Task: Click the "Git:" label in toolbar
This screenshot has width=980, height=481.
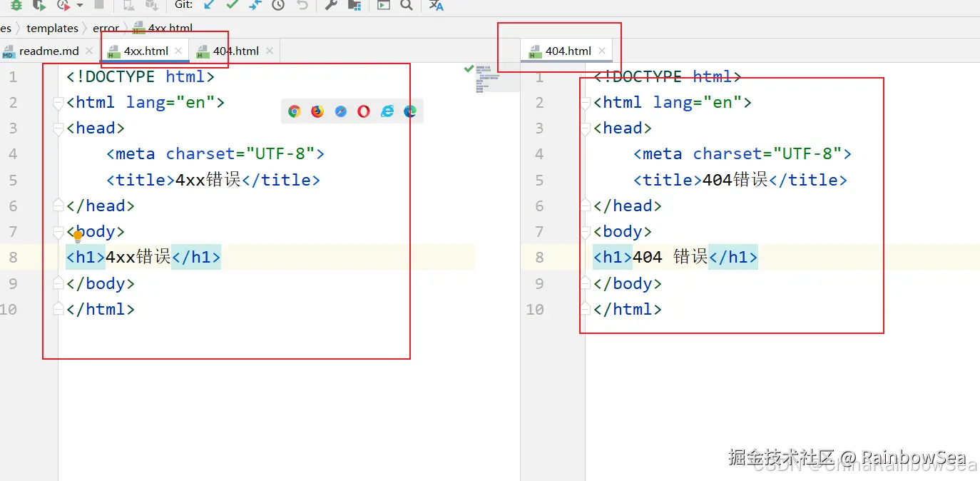Action: (184, 5)
